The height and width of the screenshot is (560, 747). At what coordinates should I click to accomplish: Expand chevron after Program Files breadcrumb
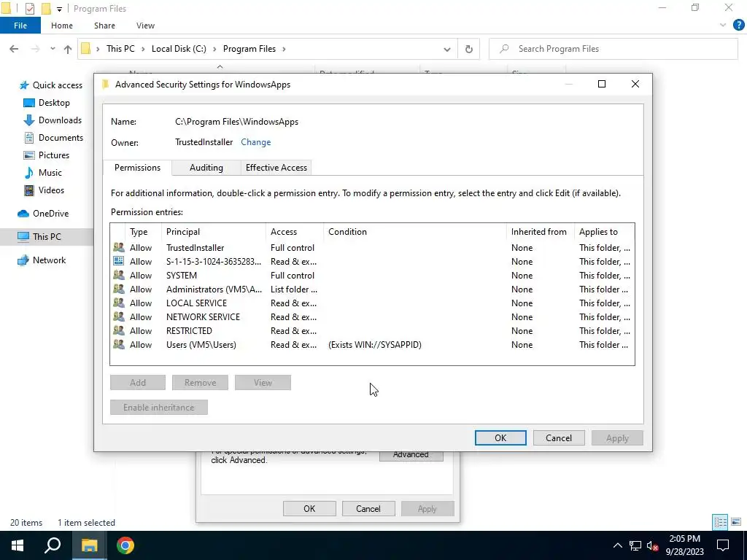(x=284, y=49)
